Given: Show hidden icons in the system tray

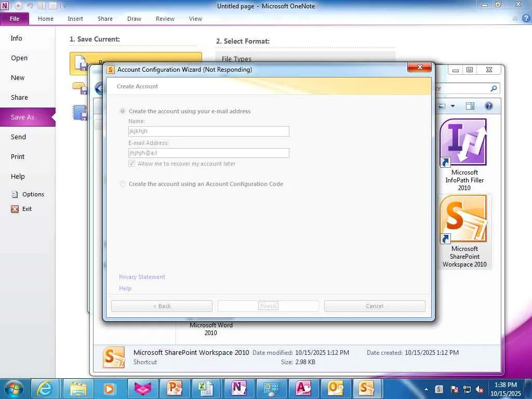Looking at the screenshot, I should [426, 389].
